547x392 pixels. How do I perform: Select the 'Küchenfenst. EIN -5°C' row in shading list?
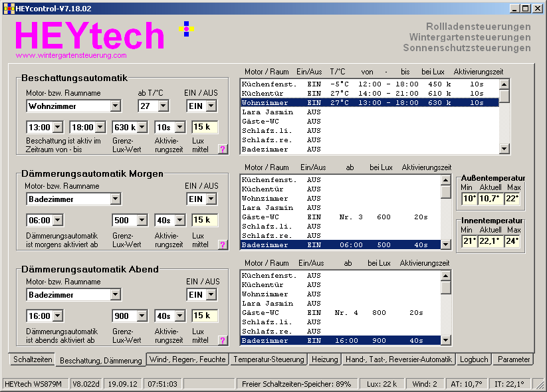370,84
